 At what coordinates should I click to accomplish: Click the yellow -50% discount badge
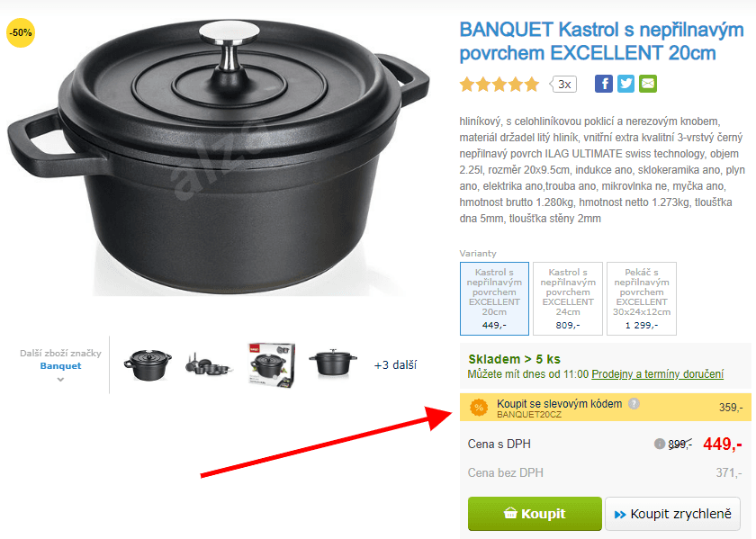point(20,32)
